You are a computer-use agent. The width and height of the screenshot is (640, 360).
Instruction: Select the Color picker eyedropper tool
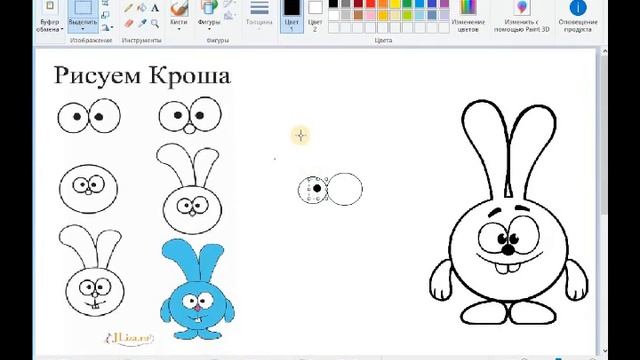142,23
